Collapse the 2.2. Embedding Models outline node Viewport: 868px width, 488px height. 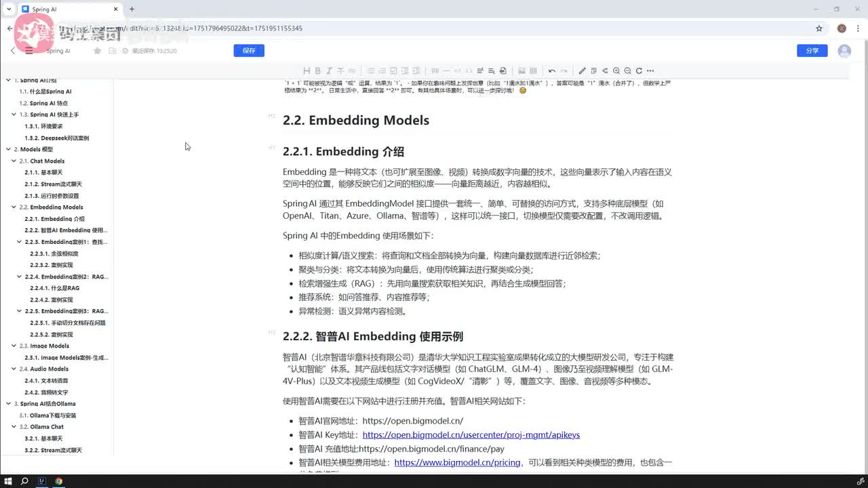point(14,207)
